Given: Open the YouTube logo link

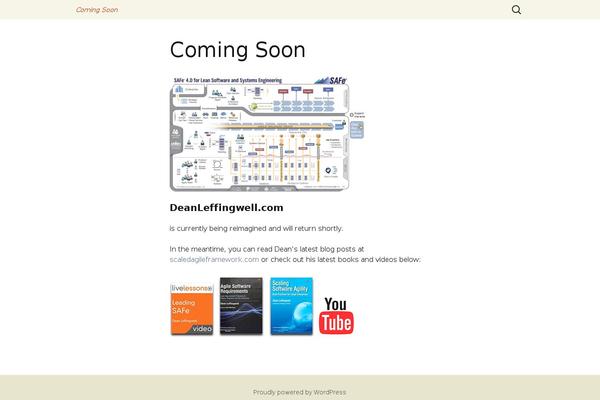Looking at the screenshot, I should [336, 315].
